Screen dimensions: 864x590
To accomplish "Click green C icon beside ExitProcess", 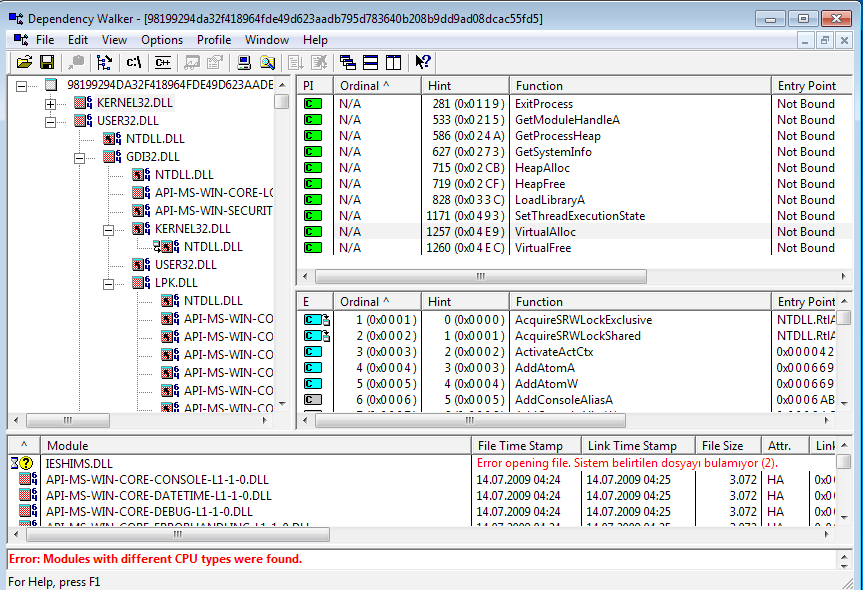I will point(313,104).
